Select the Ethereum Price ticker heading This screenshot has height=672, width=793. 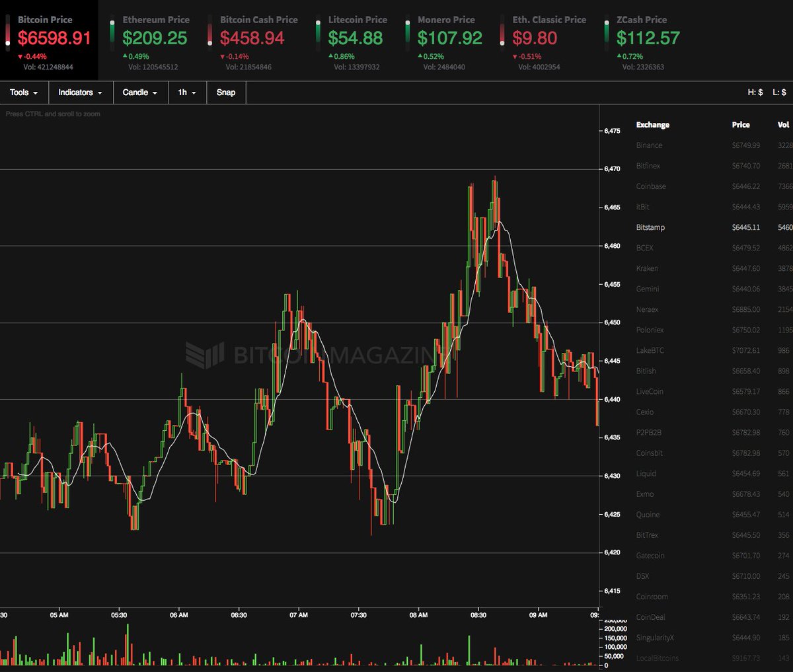156,20
